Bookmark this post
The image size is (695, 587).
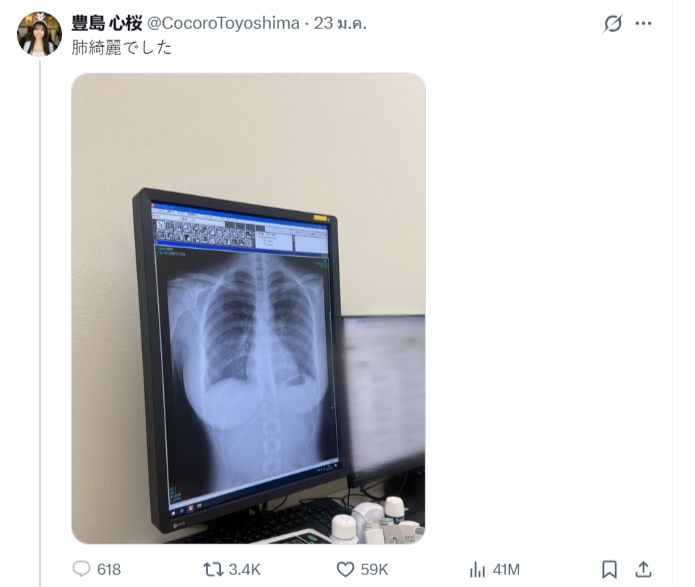(x=609, y=569)
